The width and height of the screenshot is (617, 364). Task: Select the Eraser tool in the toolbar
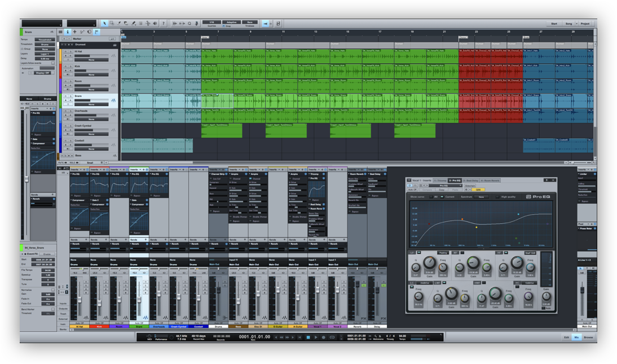click(126, 24)
